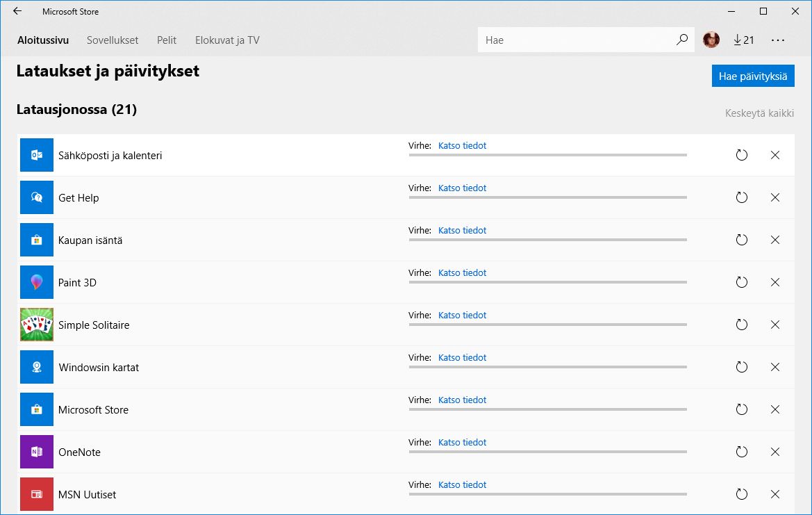Switch to the Aloitussivu tab
This screenshot has height=515, width=812.
coord(43,40)
